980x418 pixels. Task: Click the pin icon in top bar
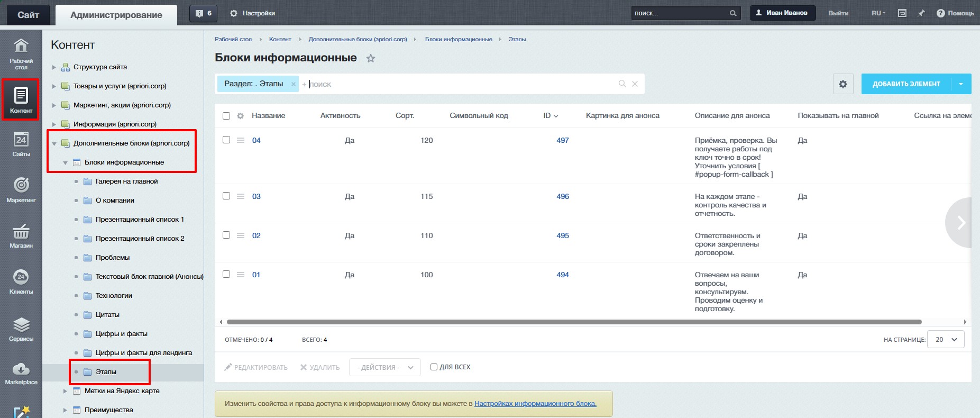(921, 13)
